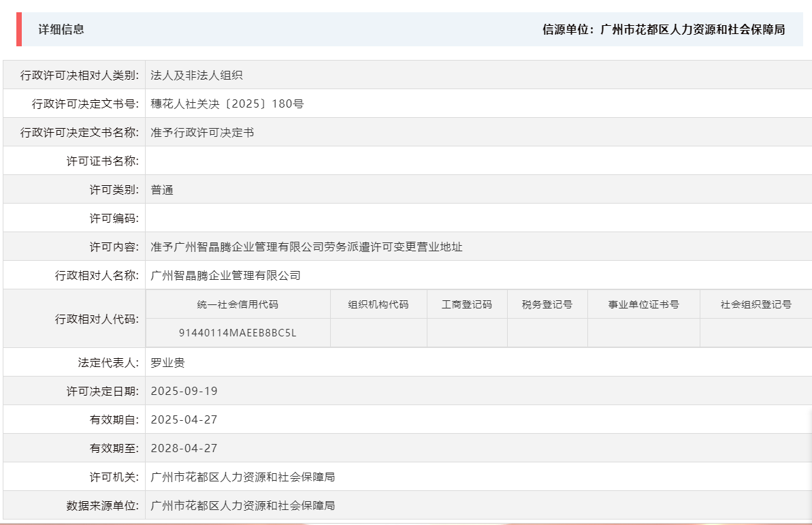Click the 许可内容 description text
Viewport: 812px width, 525px height.
click(306, 246)
